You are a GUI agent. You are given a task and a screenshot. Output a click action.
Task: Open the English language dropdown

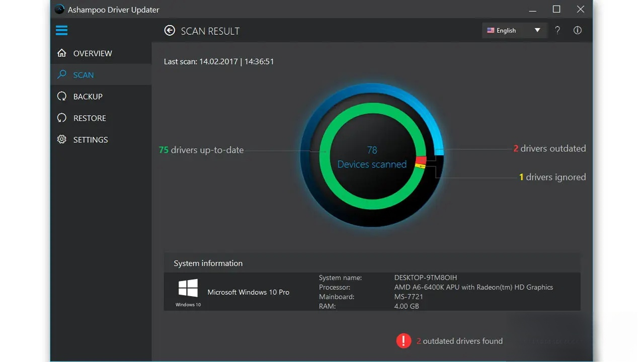[514, 30]
